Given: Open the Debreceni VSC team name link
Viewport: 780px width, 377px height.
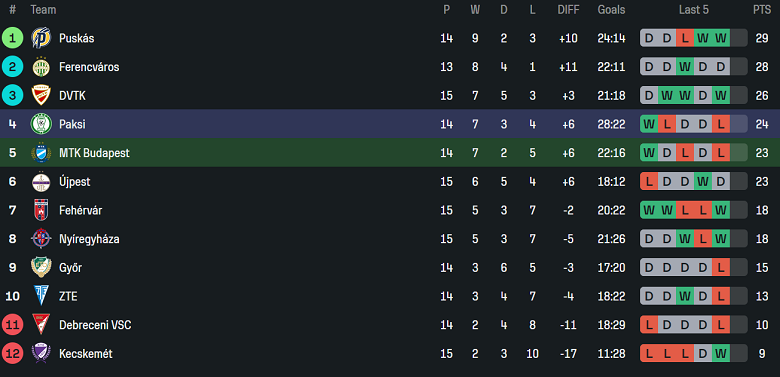Looking at the screenshot, I should (95, 325).
